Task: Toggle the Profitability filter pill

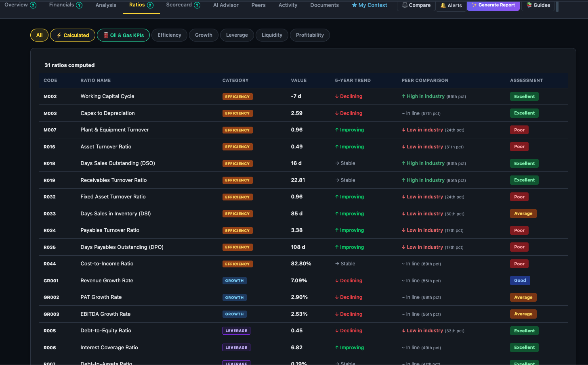Action: click(x=310, y=35)
